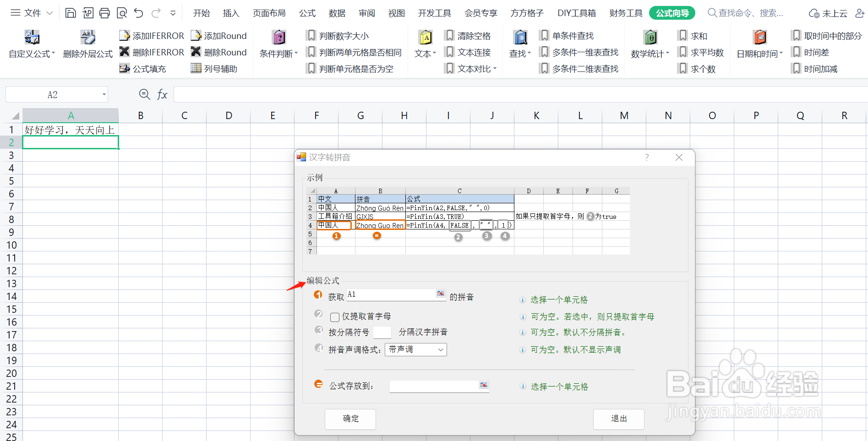Click the redo arrow icon

156,13
